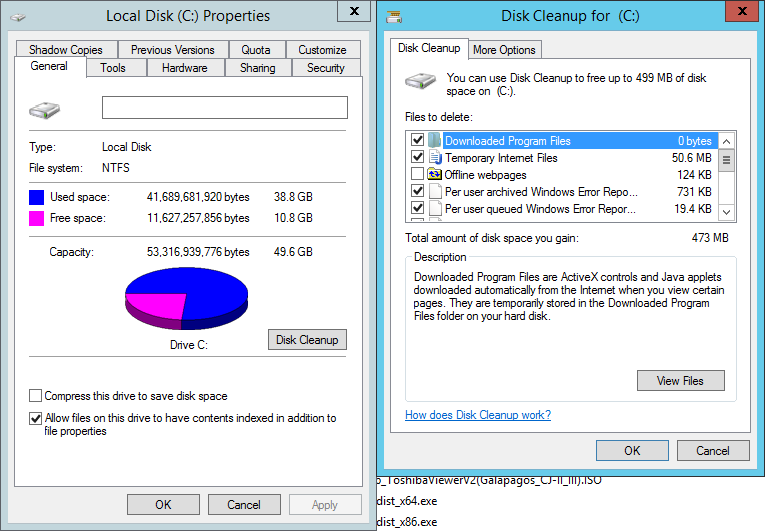
Task: Select the Downloaded Program Files row
Action: coord(562,141)
